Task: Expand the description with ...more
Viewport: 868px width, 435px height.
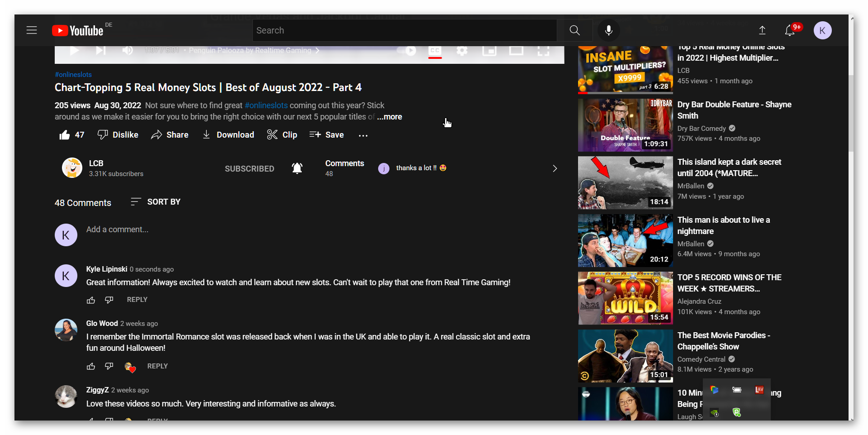Action: [389, 117]
